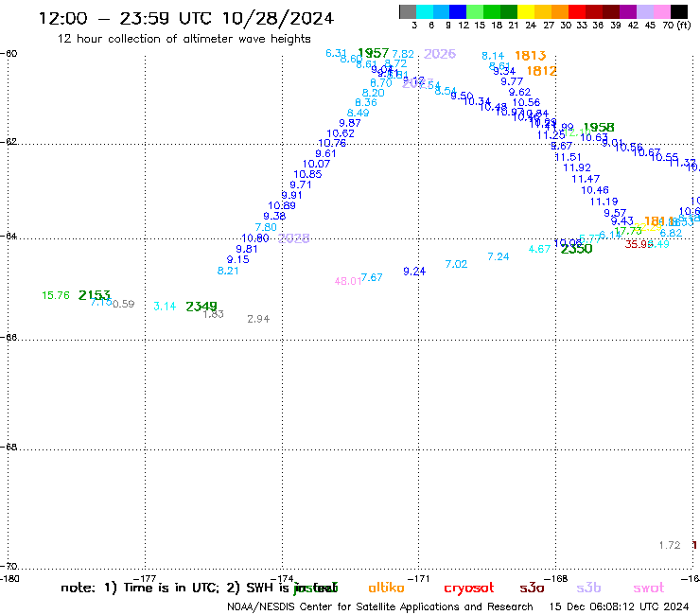Click the light blue value 7.02
700x615 pixels.
click(456, 264)
